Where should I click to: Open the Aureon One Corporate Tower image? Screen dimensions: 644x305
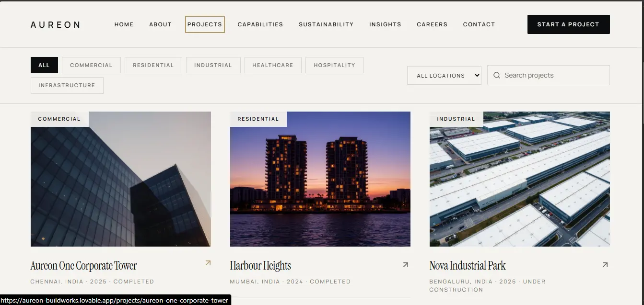click(121, 179)
